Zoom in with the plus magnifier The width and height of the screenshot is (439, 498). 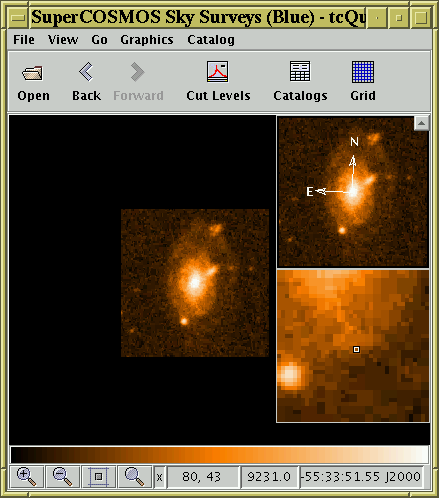point(27,477)
